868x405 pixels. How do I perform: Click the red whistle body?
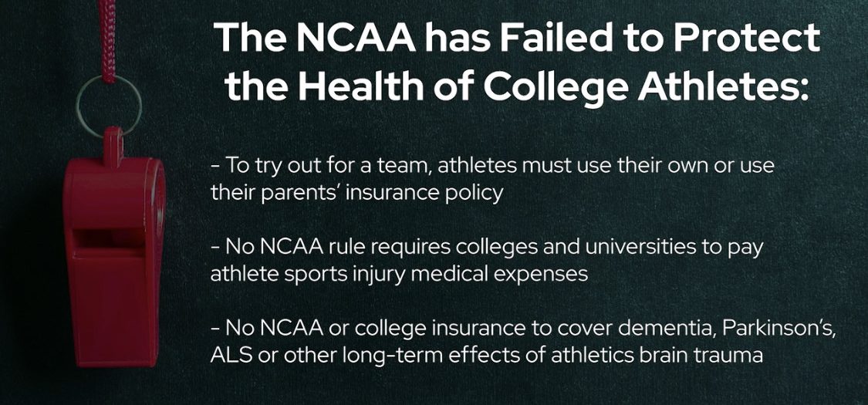pos(112,293)
